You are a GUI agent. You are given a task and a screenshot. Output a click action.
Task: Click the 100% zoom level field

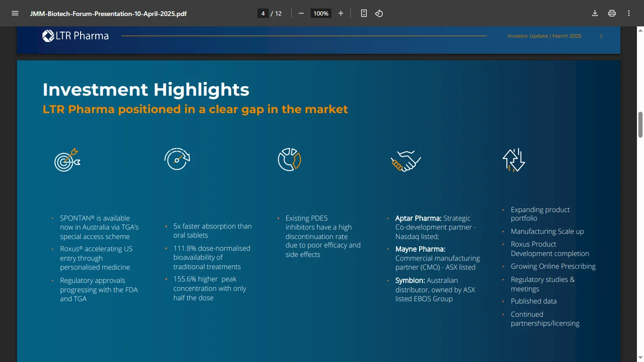(321, 13)
